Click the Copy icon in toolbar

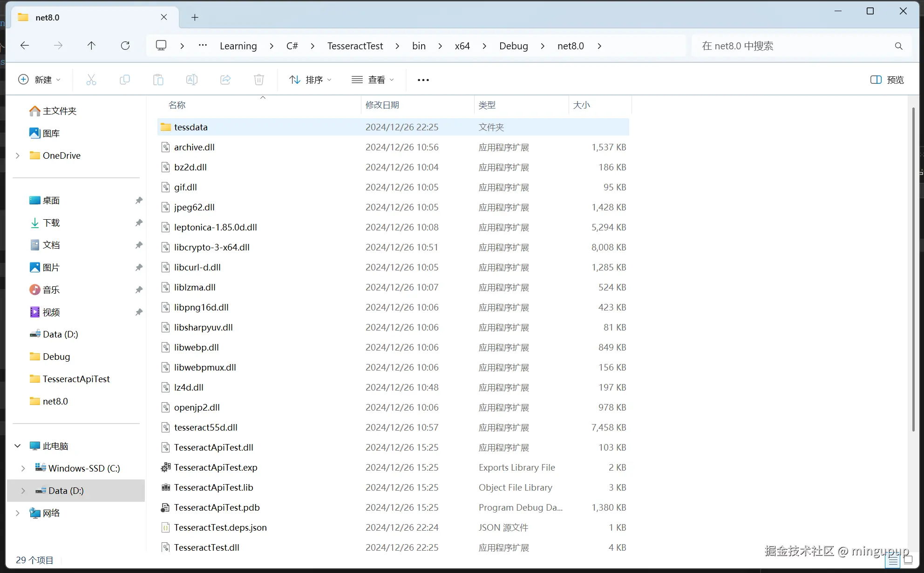click(125, 80)
